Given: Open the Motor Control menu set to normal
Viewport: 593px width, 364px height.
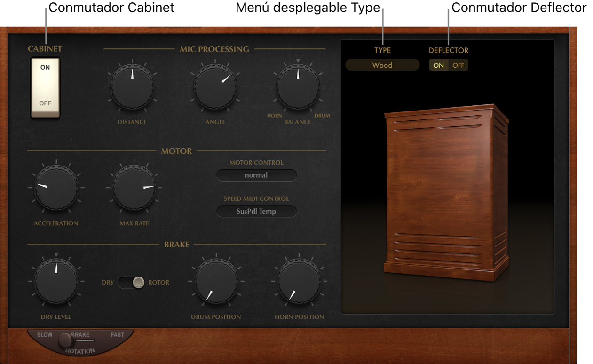Looking at the screenshot, I should 256,175.
